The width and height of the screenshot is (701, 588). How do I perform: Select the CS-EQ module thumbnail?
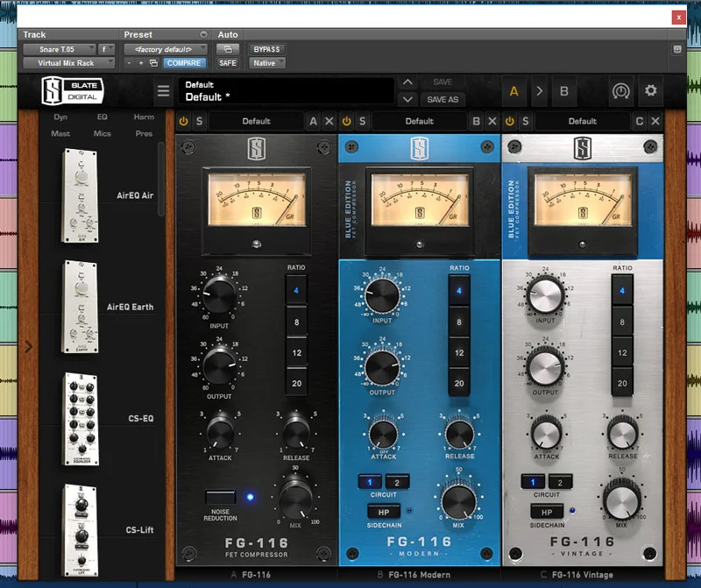tap(81, 419)
